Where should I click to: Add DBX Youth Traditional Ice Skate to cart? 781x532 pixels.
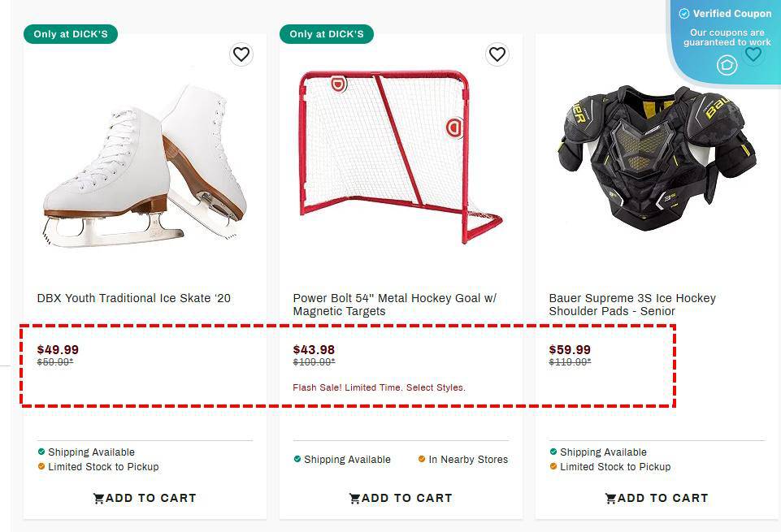click(x=144, y=498)
